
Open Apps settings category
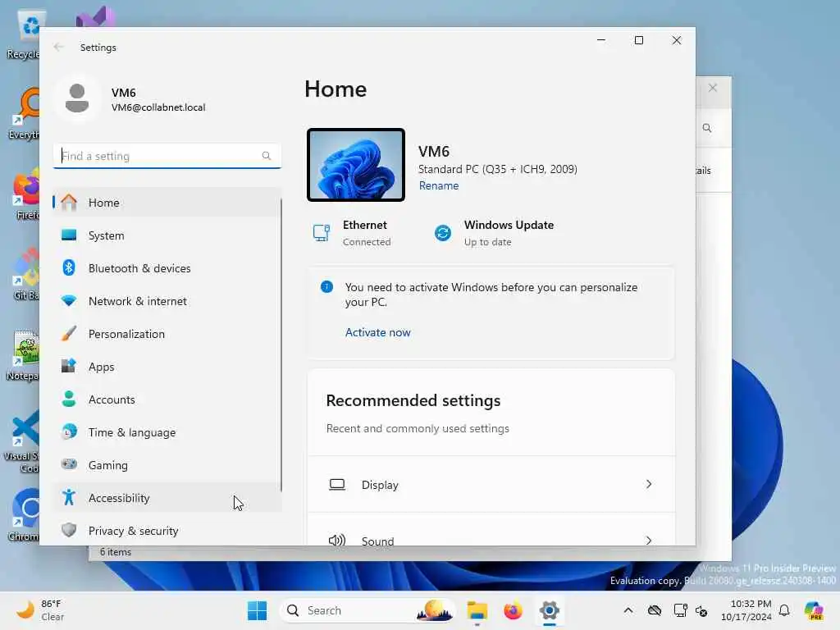[167, 367]
